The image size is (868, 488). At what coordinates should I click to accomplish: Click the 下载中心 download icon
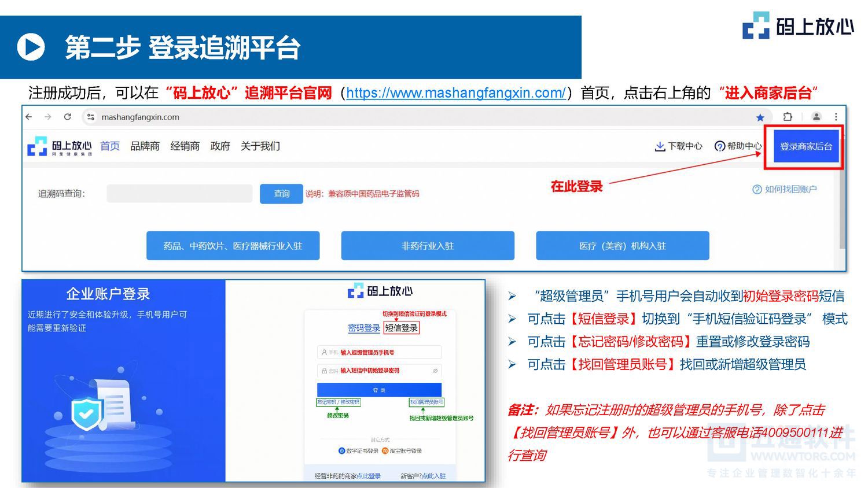[660, 146]
